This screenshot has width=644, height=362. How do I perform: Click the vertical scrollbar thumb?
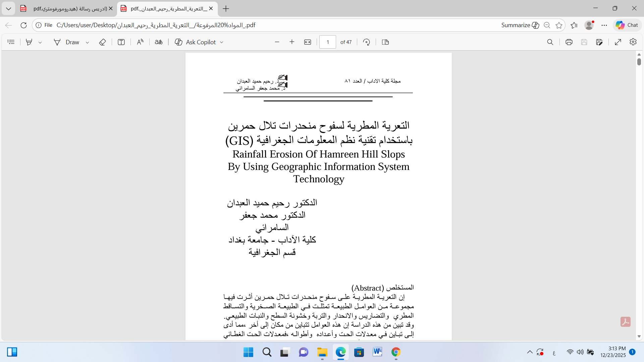click(639, 62)
